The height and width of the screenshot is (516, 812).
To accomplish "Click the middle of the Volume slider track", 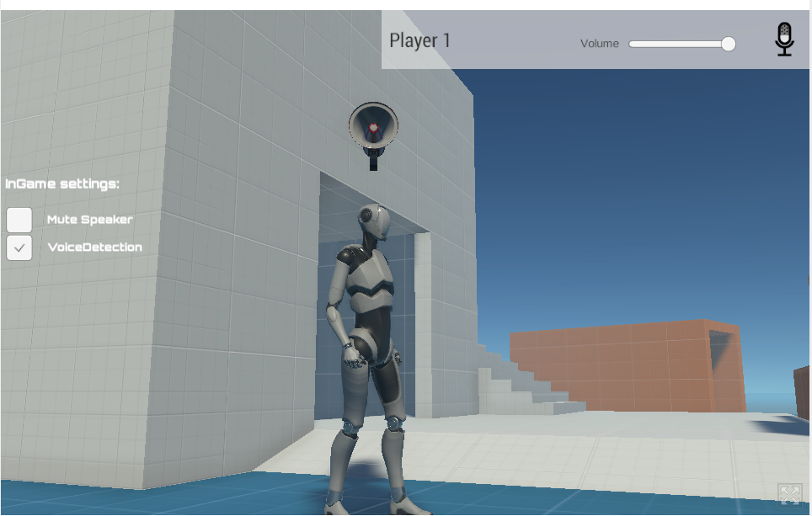I will tap(681, 44).
